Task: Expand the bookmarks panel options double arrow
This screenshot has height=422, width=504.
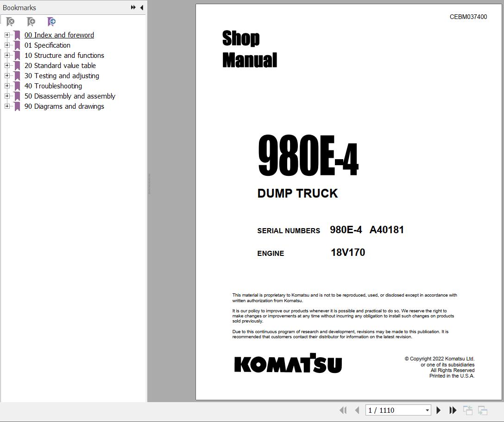Action: (133, 7)
